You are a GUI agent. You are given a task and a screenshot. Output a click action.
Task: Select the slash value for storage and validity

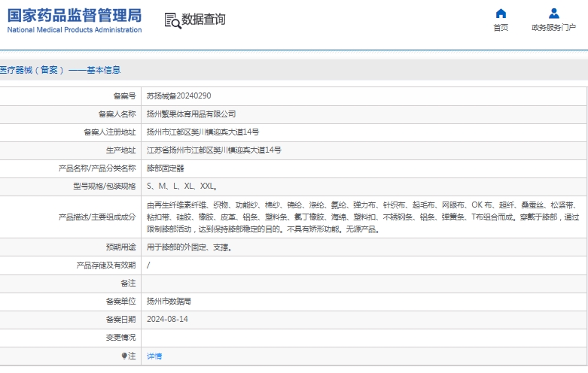point(148,265)
